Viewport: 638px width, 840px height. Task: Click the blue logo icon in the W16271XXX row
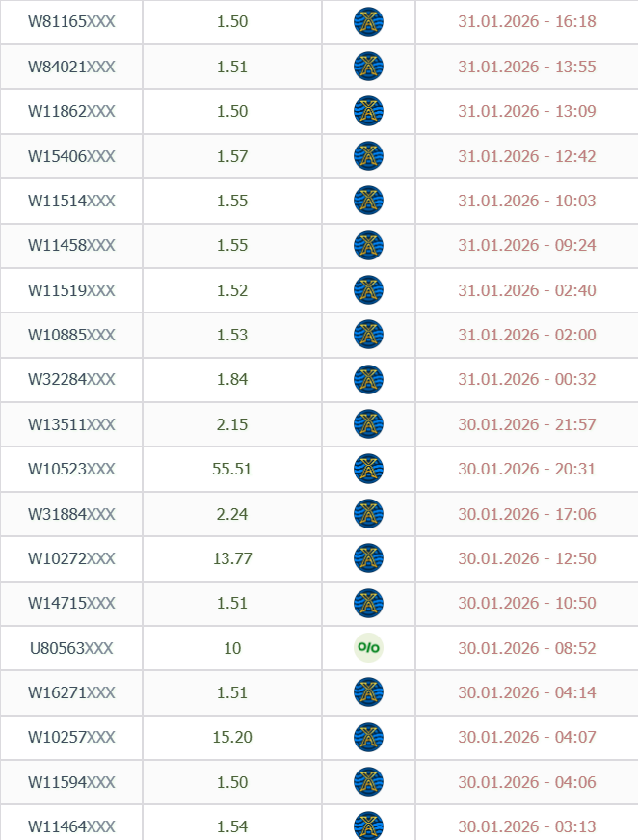[368, 692]
